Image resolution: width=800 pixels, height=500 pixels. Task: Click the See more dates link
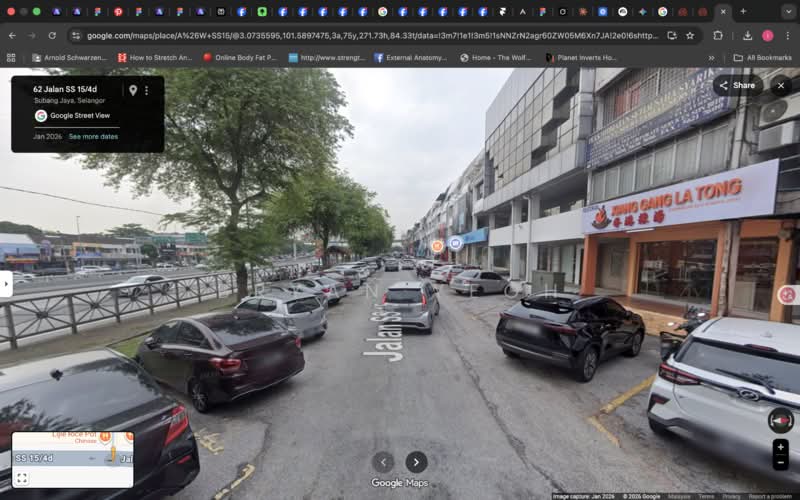[93, 136]
